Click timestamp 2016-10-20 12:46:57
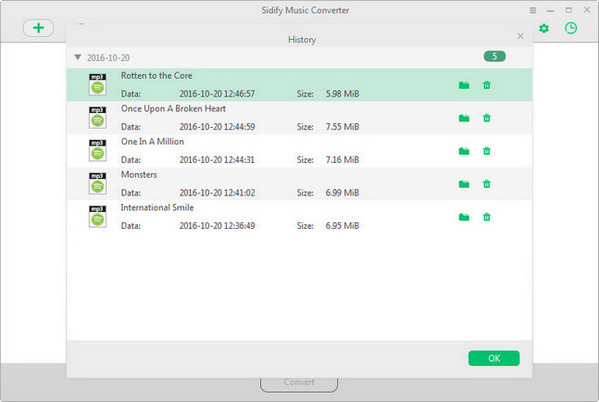Viewport: 599px width, 402px height. click(217, 94)
